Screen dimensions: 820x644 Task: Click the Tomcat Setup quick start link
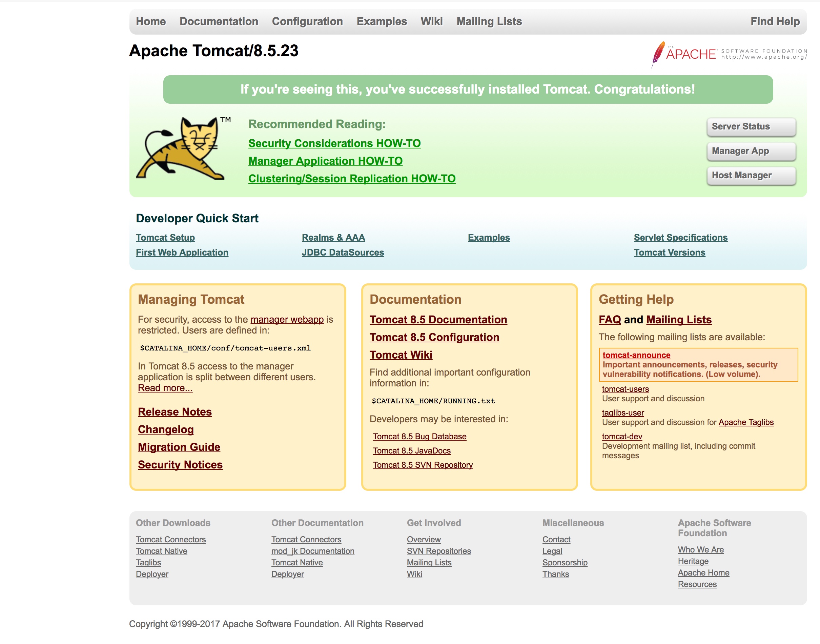tap(165, 238)
